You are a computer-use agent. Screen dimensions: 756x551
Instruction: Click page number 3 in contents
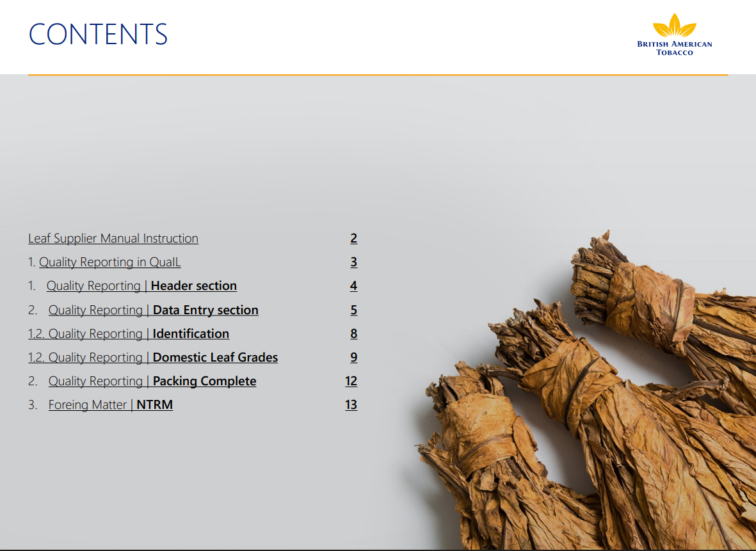pos(353,262)
